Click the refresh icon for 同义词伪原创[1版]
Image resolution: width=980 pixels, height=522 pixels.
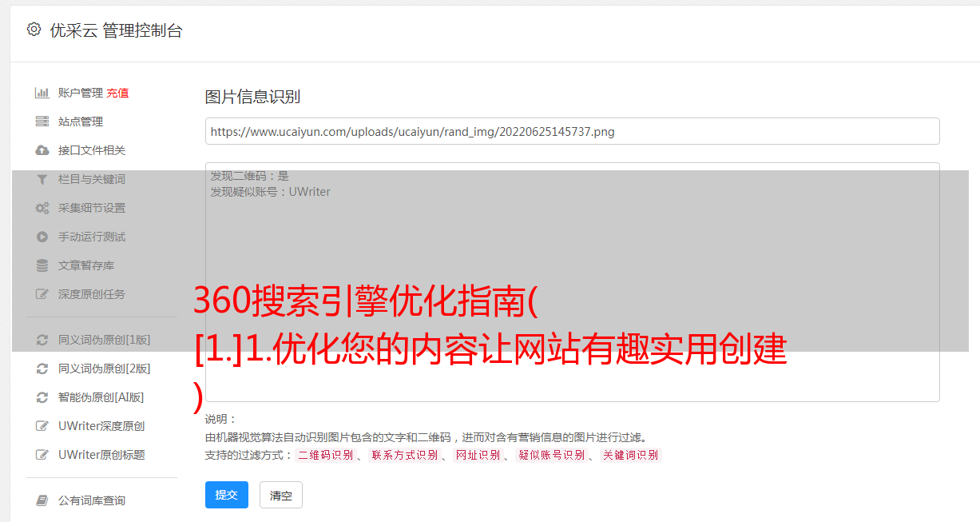[42, 340]
